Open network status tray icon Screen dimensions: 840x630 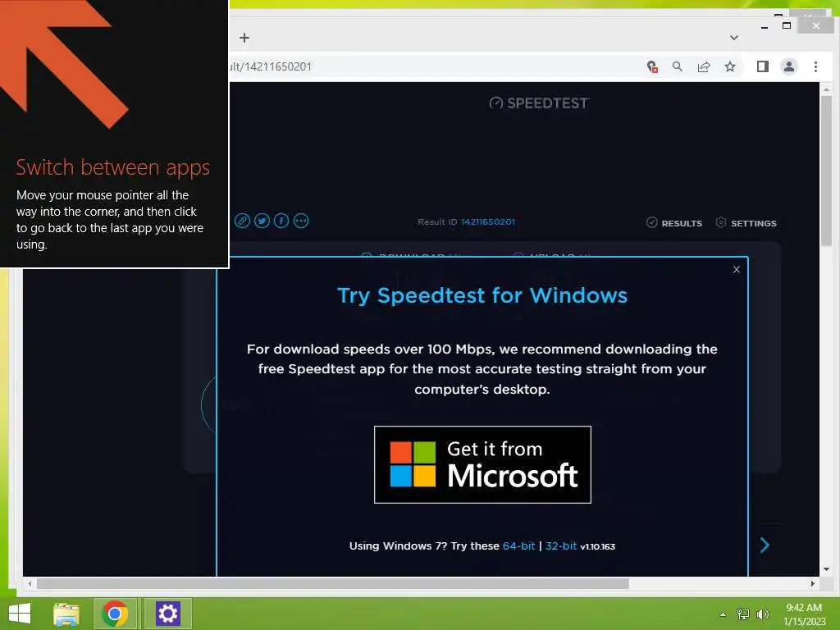(742, 614)
